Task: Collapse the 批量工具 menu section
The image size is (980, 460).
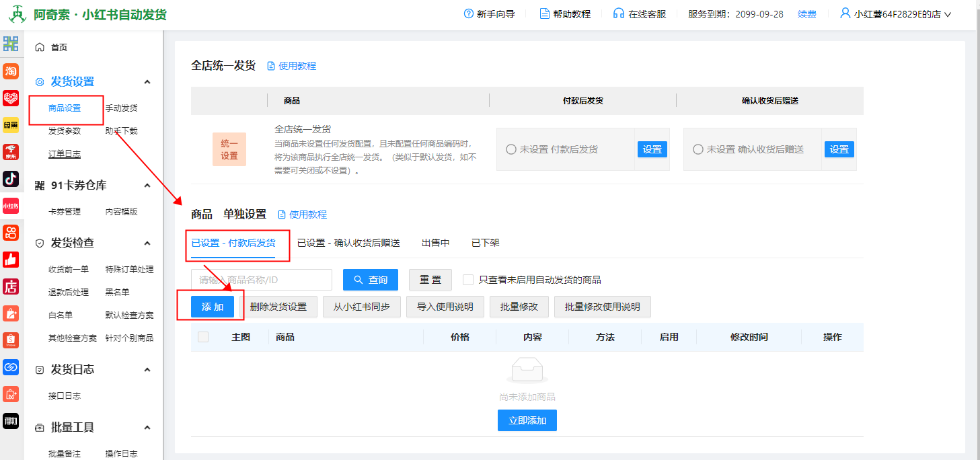Action: pos(147,428)
